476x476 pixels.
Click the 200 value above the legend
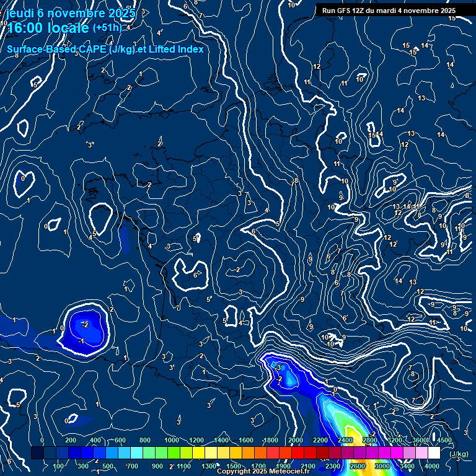(71, 440)
